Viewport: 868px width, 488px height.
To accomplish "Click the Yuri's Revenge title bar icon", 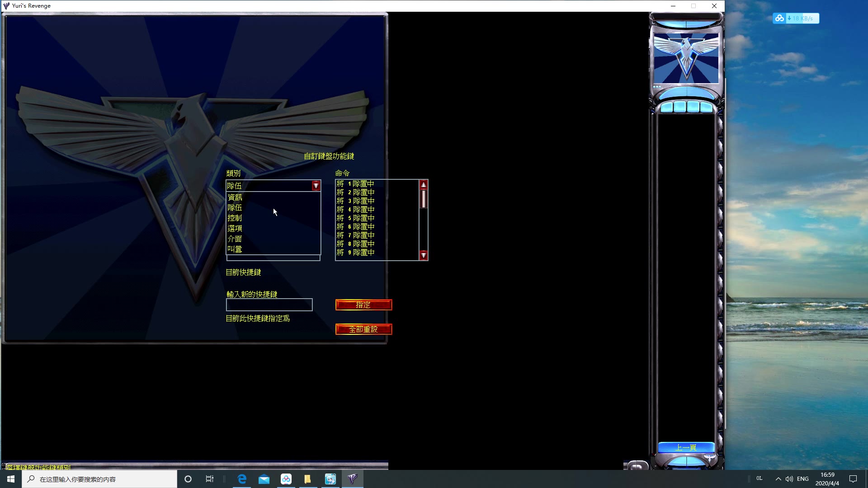I will 6,6.
